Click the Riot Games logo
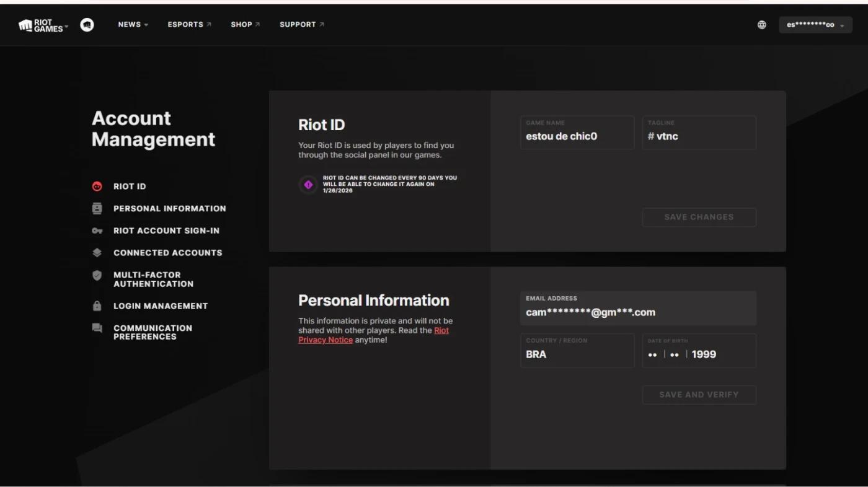The width and height of the screenshot is (868, 487). click(x=42, y=25)
